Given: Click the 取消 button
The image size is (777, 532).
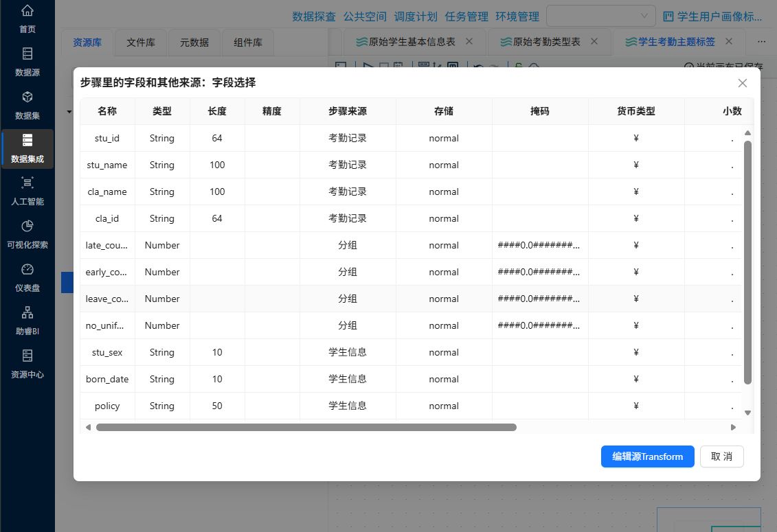Looking at the screenshot, I should [x=721, y=456].
